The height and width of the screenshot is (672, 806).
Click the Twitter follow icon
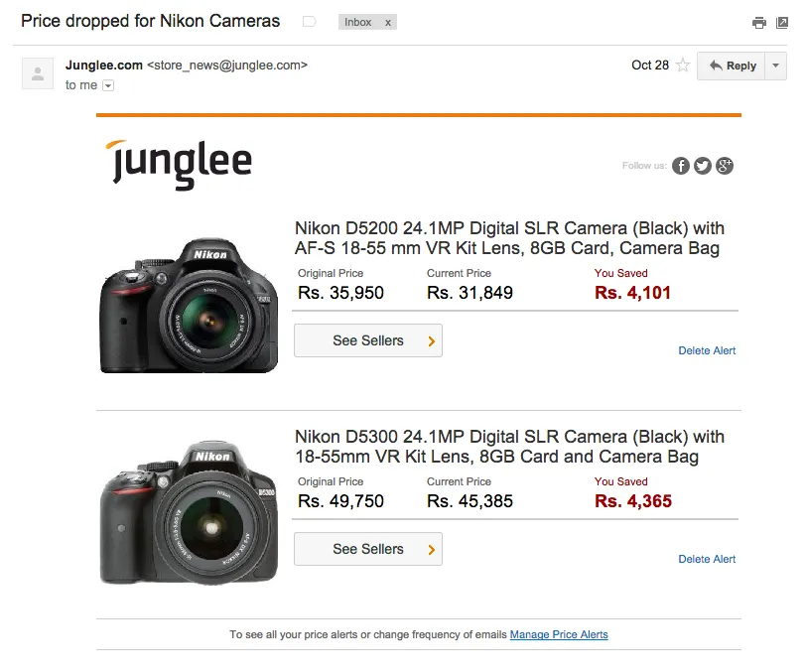[x=703, y=166]
